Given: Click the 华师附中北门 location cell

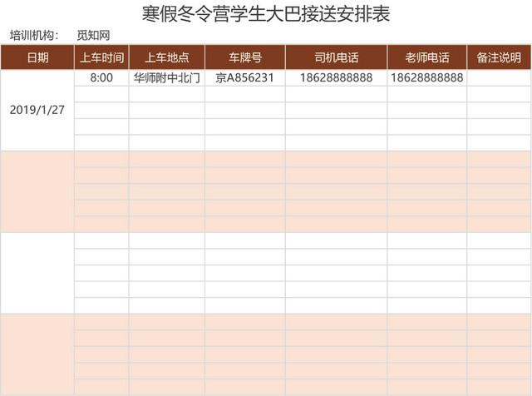Looking at the screenshot, I should (x=167, y=77).
